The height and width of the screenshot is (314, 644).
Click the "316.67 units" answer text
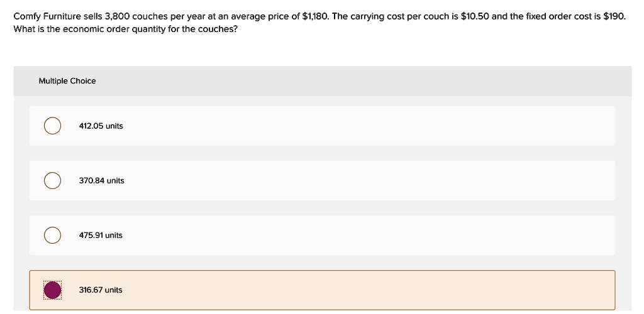[x=101, y=290]
